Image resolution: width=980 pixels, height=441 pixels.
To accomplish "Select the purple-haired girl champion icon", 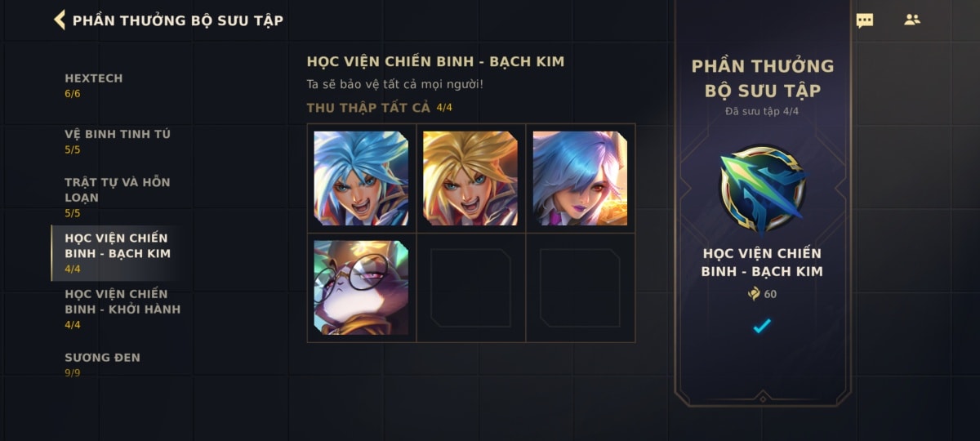I will pos(580,178).
